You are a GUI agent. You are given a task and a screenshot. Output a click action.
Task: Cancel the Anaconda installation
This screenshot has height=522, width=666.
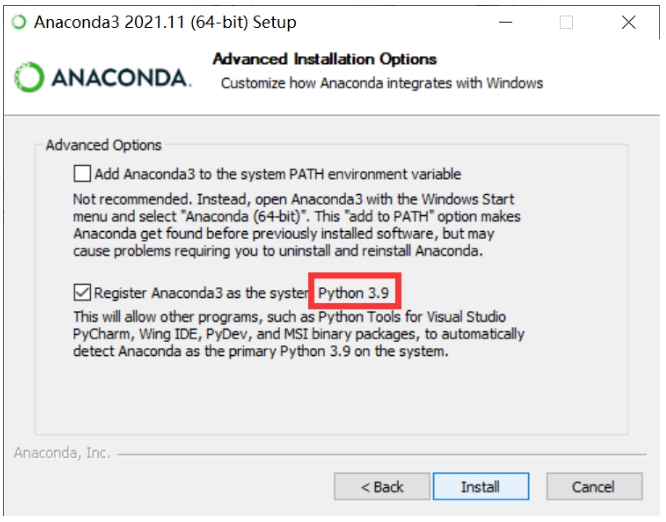[x=593, y=487]
